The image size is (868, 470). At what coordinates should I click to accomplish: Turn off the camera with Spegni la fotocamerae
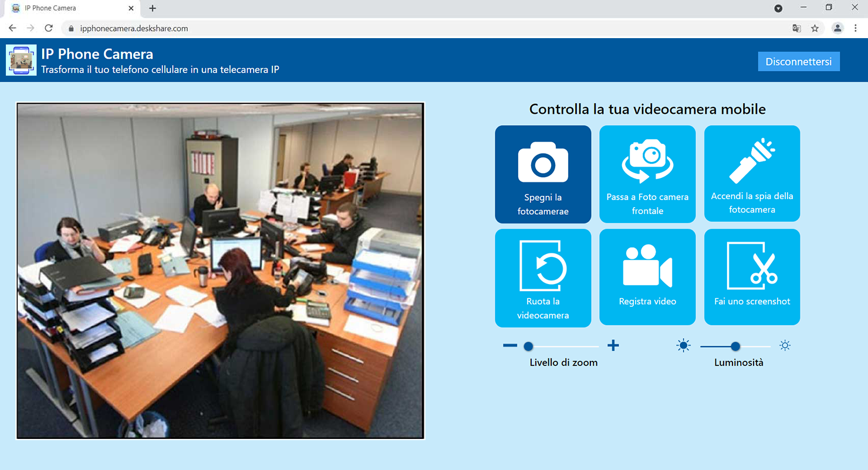(543, 174)
